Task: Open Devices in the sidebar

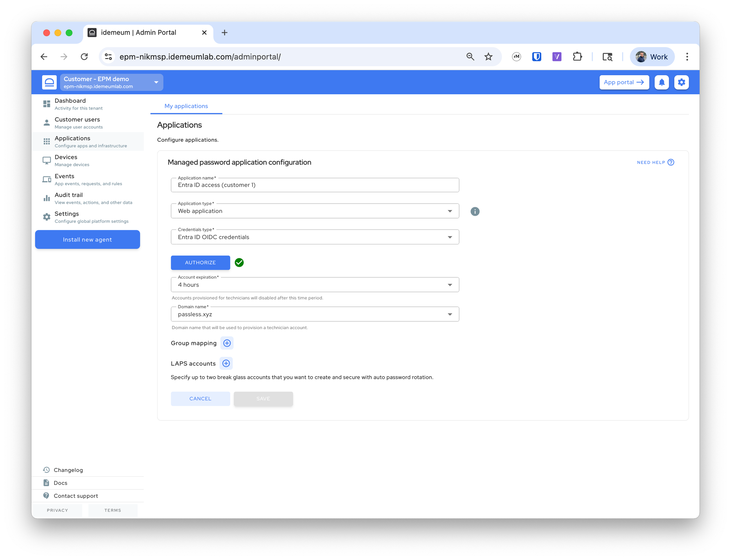Action: click(88, 160)
